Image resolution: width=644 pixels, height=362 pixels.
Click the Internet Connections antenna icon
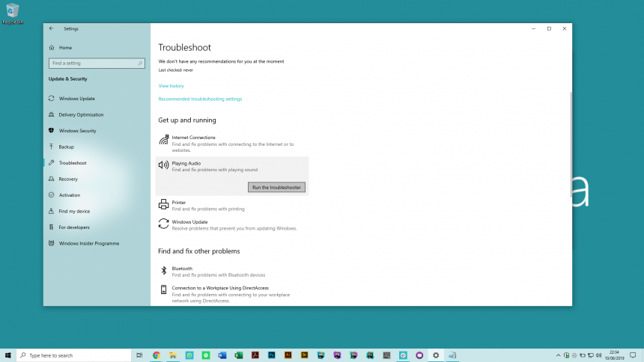coord(163,140)
